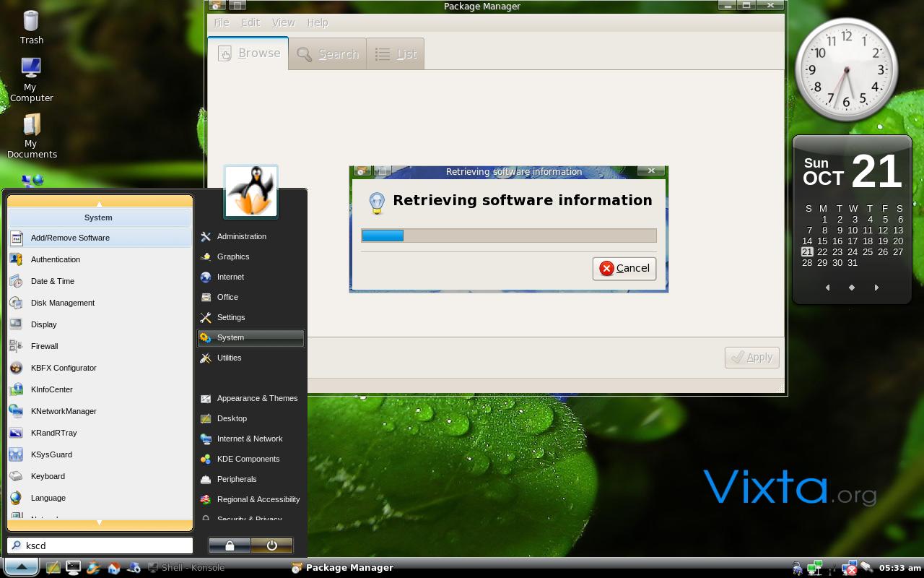Select the Graphics category
The height and width of the screenshot is (578, 924).
tap(250, 256)
